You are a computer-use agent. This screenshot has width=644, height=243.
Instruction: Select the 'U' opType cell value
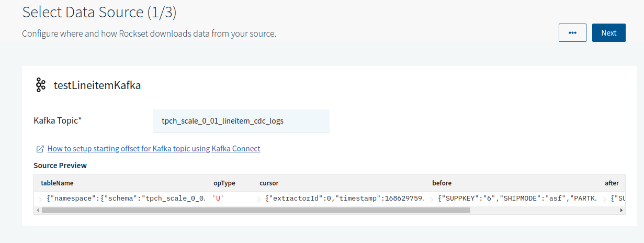coord(218,199)
